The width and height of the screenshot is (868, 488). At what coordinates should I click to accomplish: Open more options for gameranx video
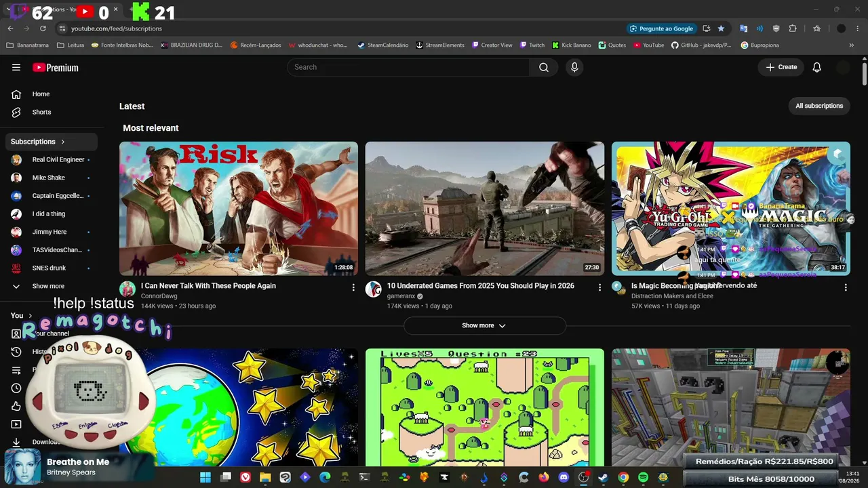pos(599,287)
